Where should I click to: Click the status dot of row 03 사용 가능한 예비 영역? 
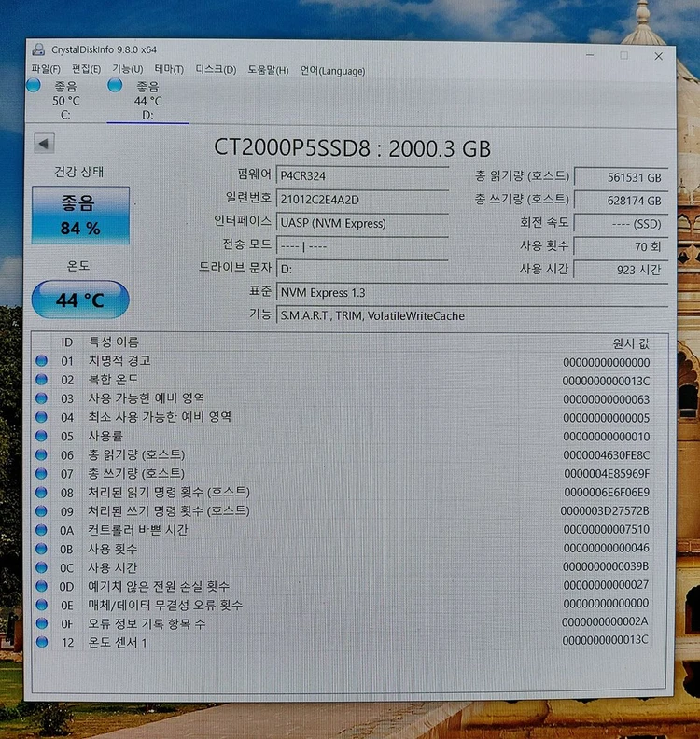41,398
